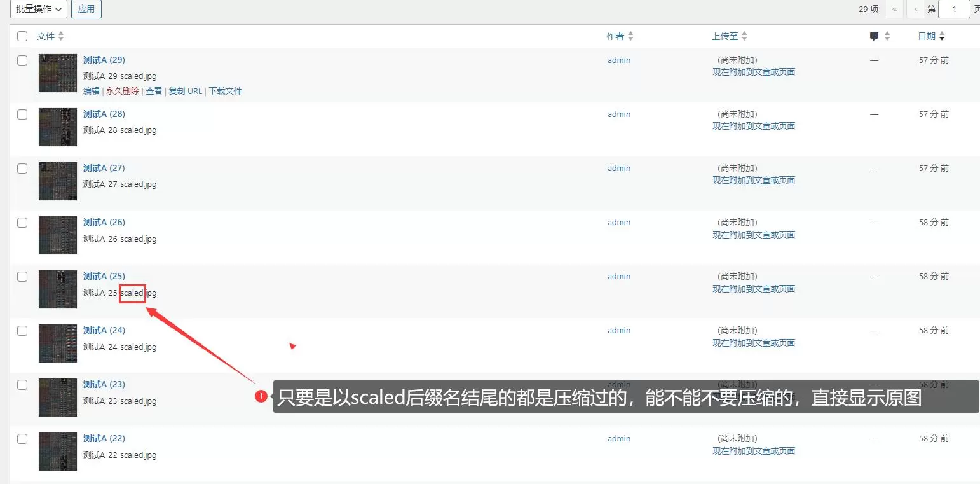Click 永久删除 under 测试A (29)

coord(123,91)
